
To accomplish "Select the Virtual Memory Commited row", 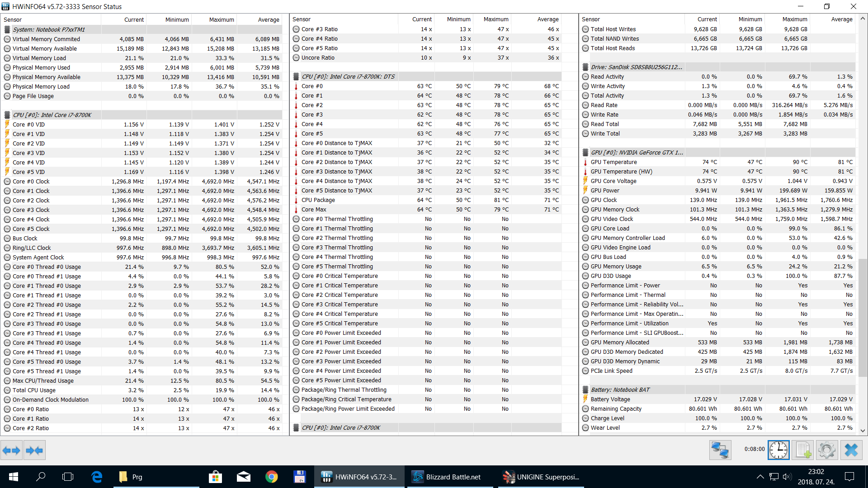I will (x=142, y=39).
